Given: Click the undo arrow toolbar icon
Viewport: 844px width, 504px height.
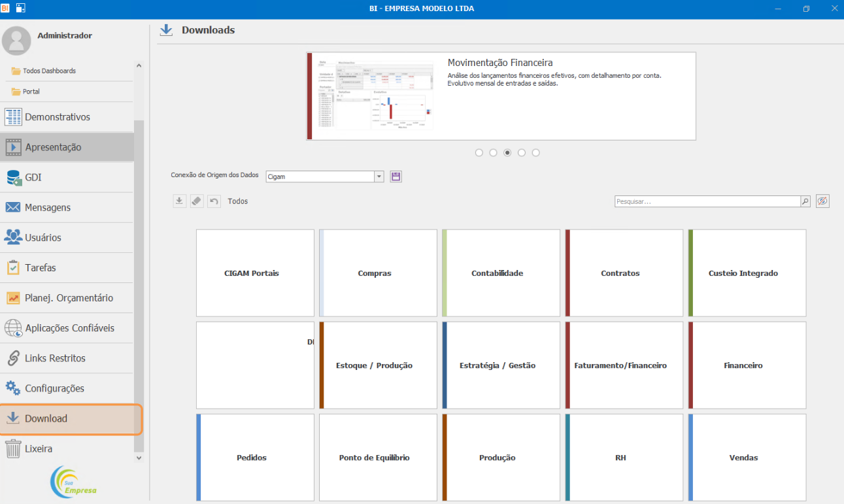Looking at the screenshot, I should pos(214,201).
